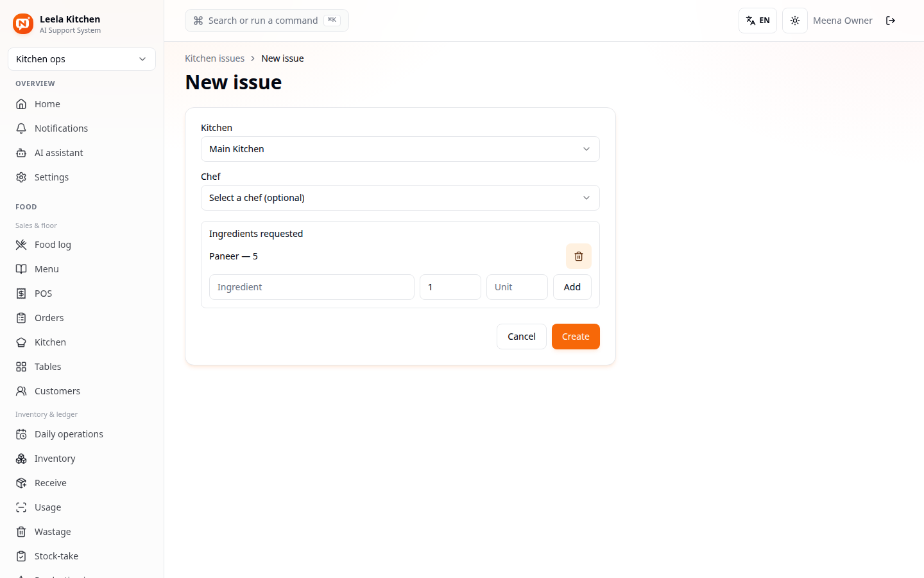Click the "Ingredients requested" label
The width and height of the screenshot is (924, 578).
256,234
